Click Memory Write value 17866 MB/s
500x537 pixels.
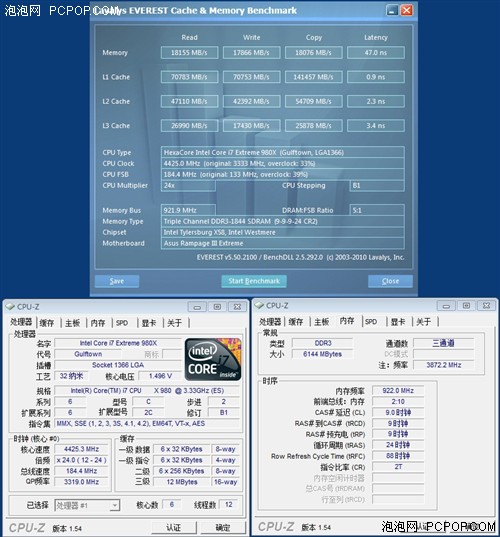click(251, 53)
